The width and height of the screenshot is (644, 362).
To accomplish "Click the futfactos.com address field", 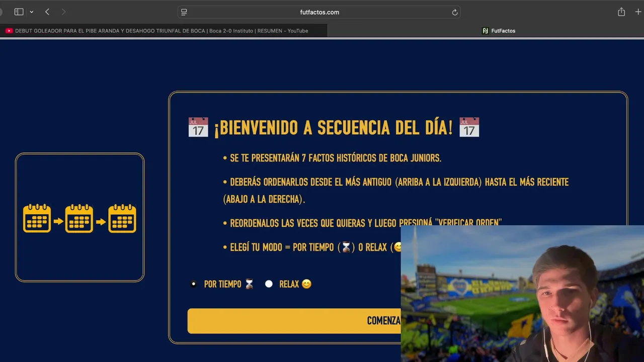I will click(319, 12).
